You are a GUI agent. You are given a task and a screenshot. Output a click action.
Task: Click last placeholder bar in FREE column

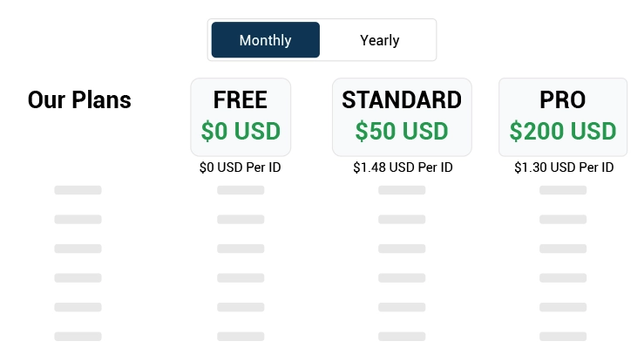tap(241, 336)
